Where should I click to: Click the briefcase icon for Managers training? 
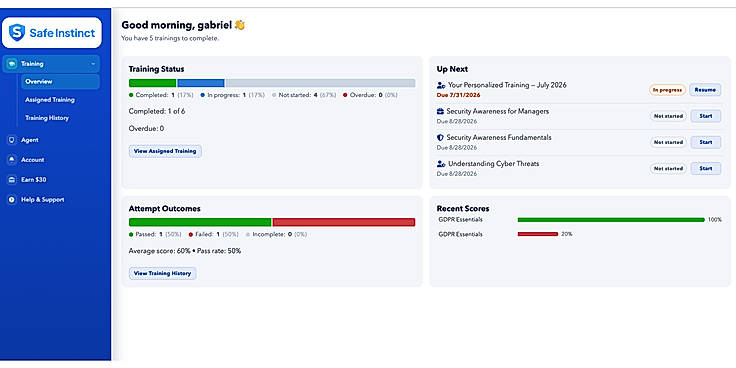click(x=440, y=112)
